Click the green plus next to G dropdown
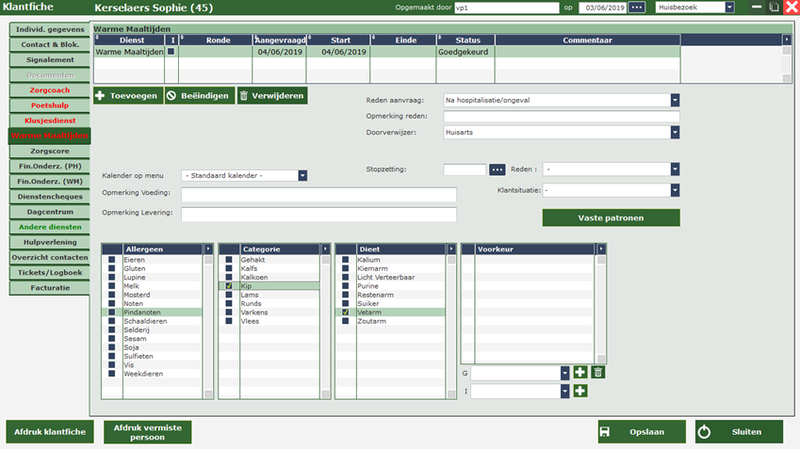800x449 pixels. click(x=581, y=372)
